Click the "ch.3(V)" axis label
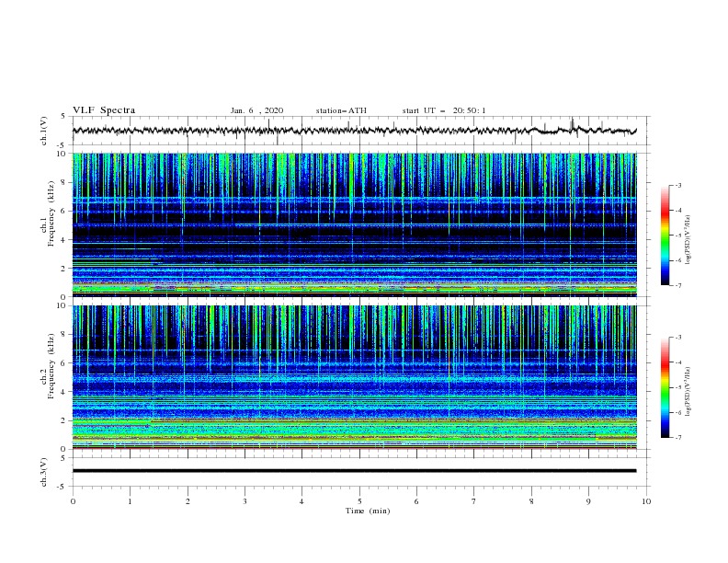 44,472
